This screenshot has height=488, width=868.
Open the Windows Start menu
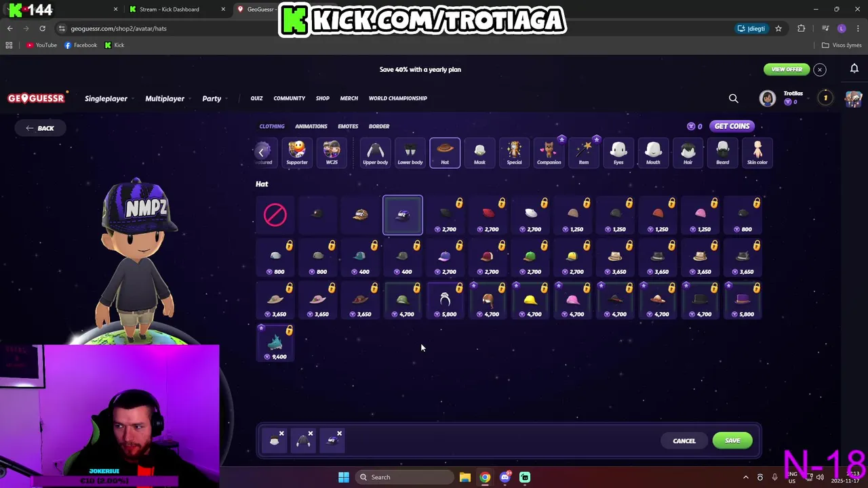[344, 477]
